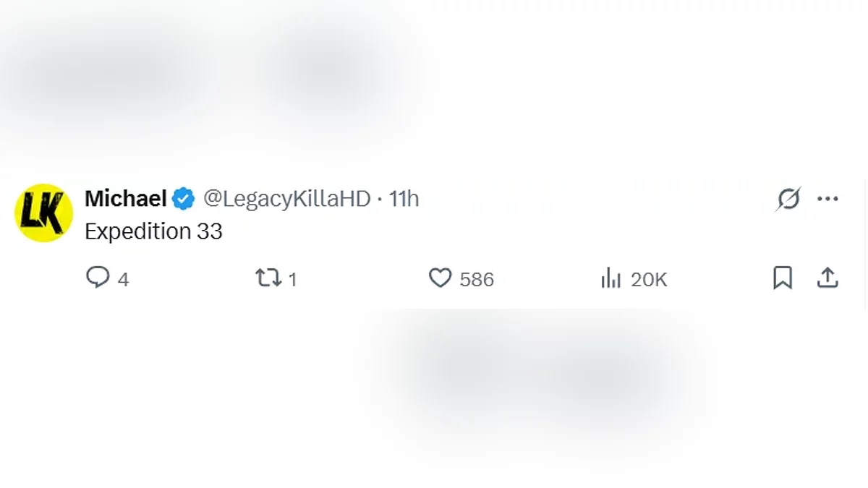The height and width of the screenshot is (488, 868).
Task: Open Michael's profile via display name
Action: 125,198
